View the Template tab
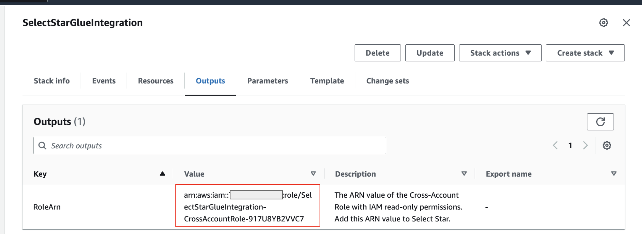 point(327,81)
